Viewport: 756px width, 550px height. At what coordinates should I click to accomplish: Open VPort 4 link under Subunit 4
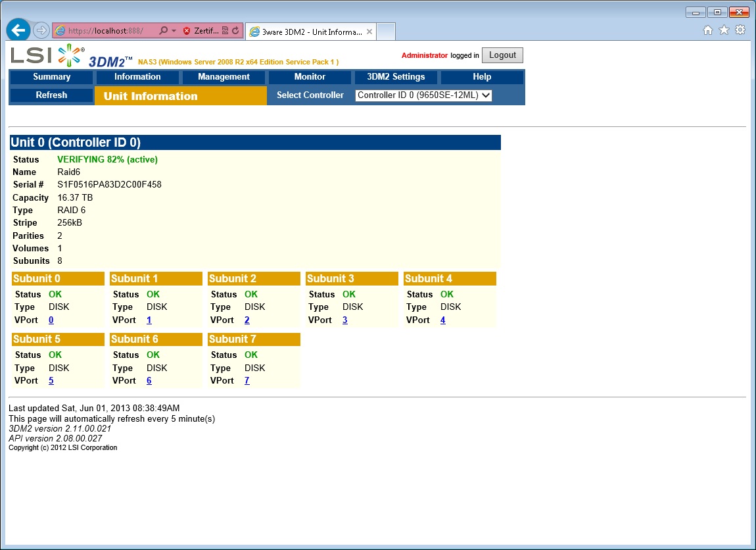coord(442,320)
